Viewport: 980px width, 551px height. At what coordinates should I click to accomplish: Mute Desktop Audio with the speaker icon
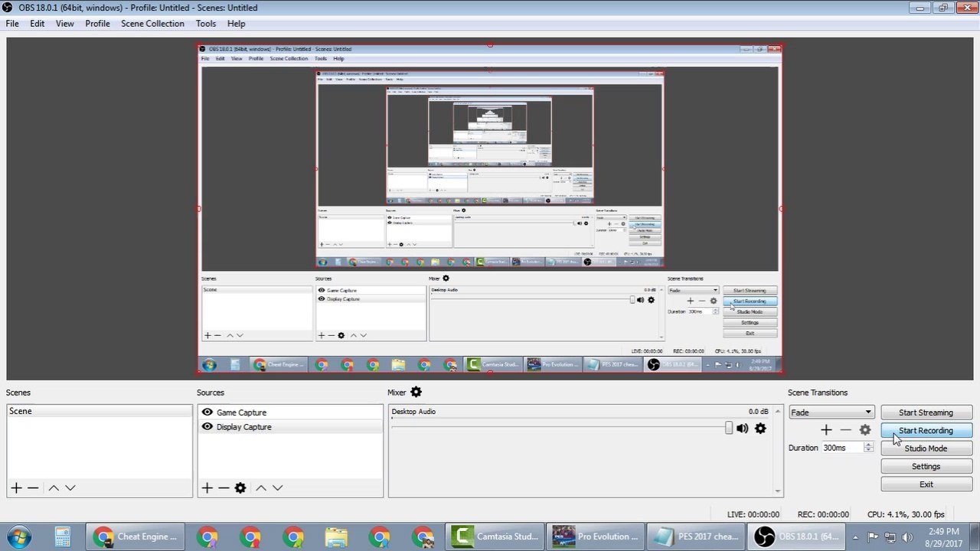(x=742, y=429)
